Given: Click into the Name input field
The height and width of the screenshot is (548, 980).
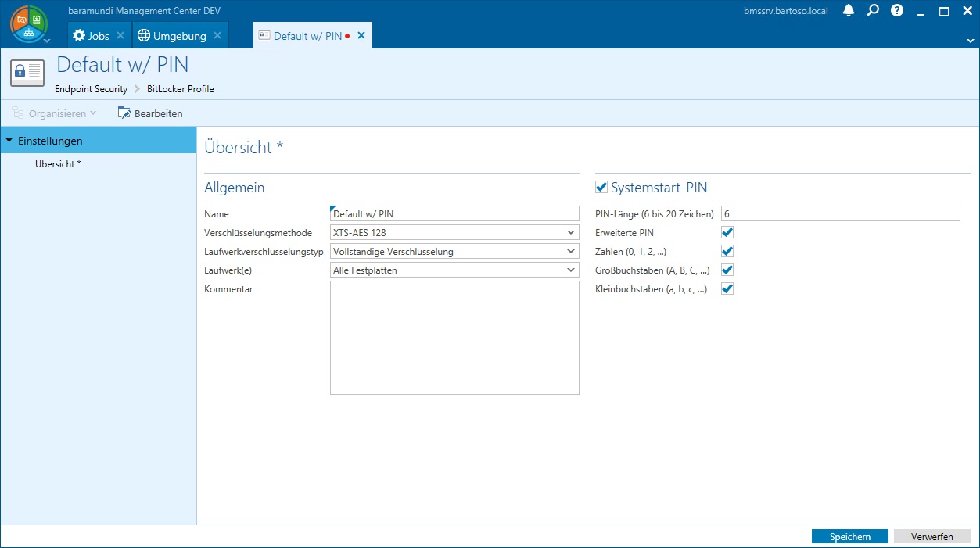Looking at the screenshot, I should [454, 213].
